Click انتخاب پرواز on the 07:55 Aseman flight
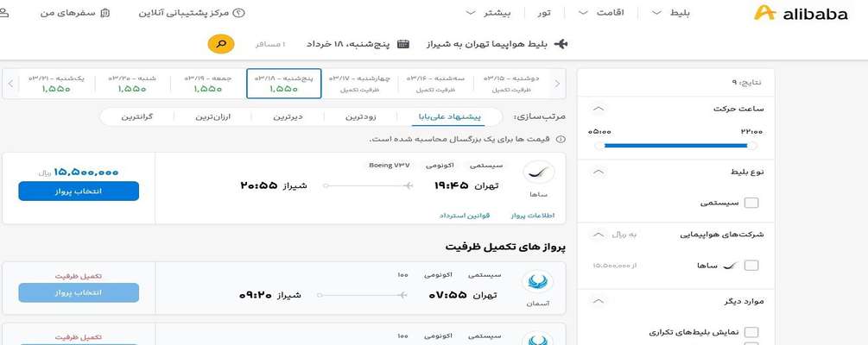The width and height of the screenshot is (868, 345). click(79, 292)
